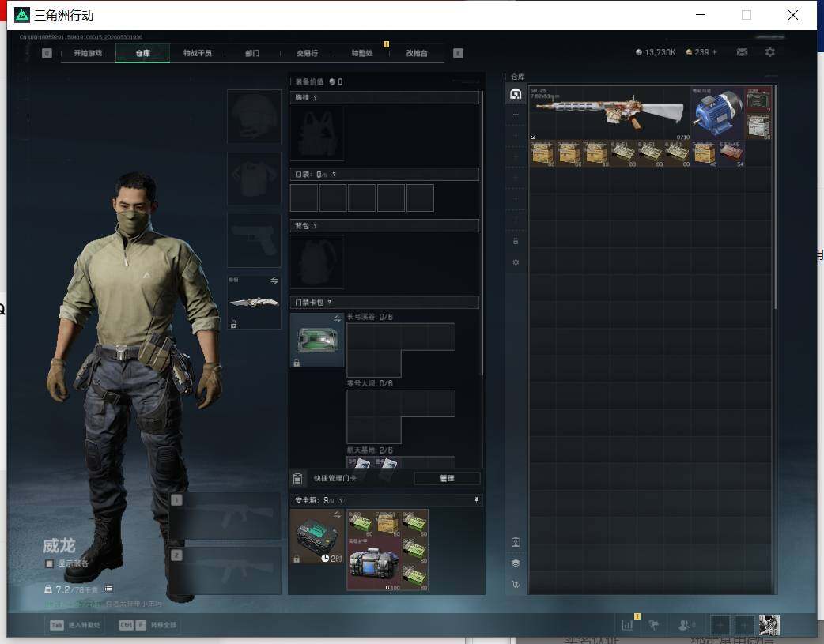This screenshot has width=824, height=644.
Task: Select the white box item below the green board
Action: (758, 126)
